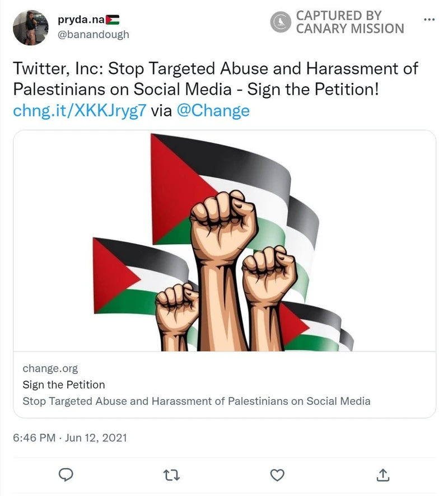Reply to the tweet via the speech bubble icon
The image size is (448, 496).
click(x=67, y=474)
